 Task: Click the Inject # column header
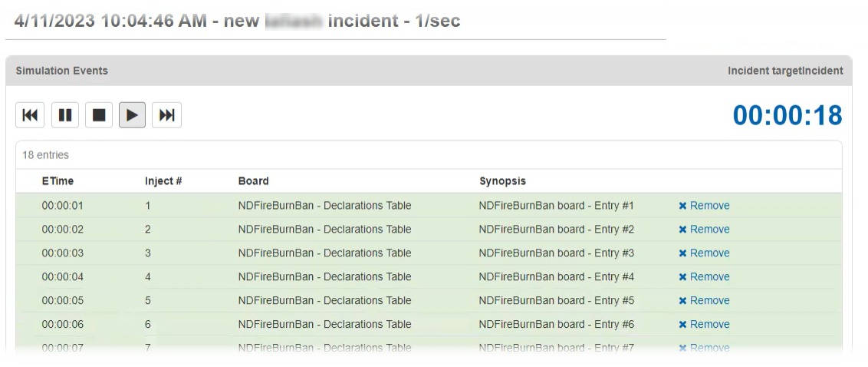(163, 181)
